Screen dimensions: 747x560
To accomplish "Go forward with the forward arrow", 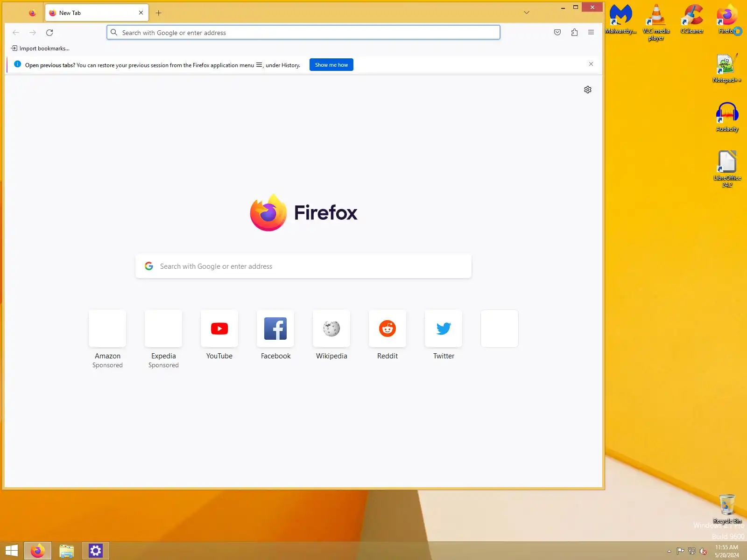I will coord(33,33).
